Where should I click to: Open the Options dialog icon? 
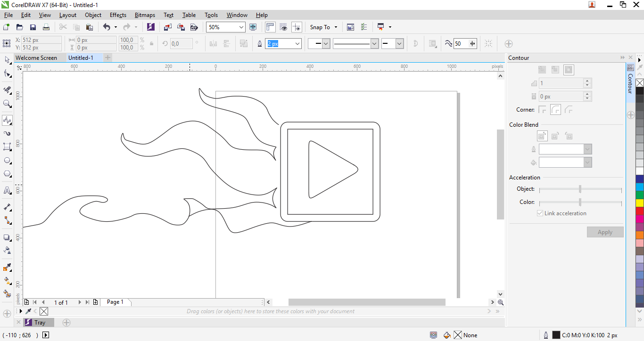click(363, 27)
